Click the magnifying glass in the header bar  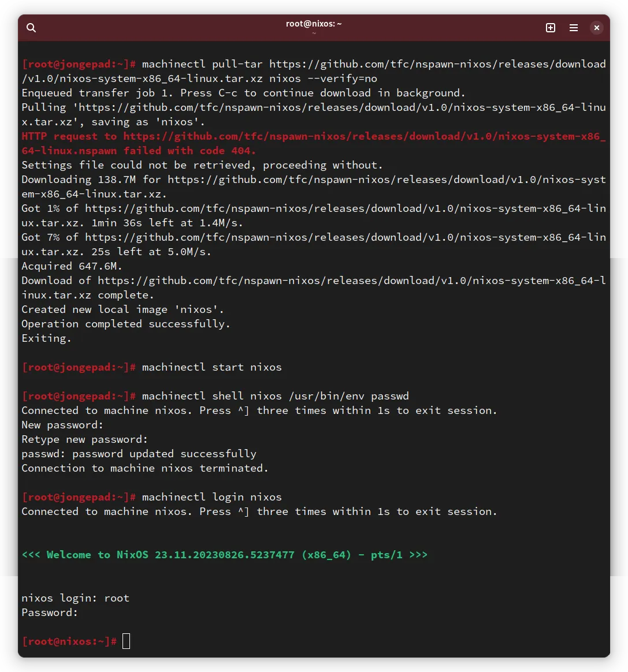(x=31, y=27)
